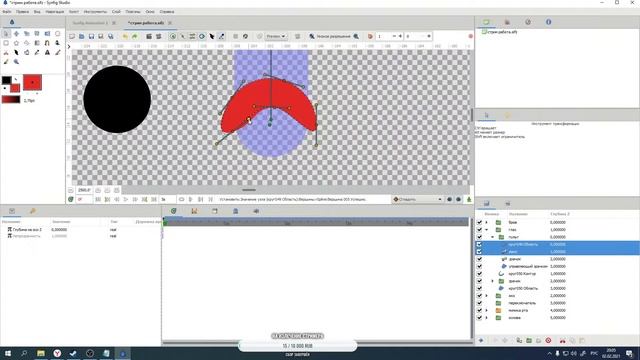Select the Rotate tool in the toolbox
This screenshot has width=640, height=360.
click(37, 33)
